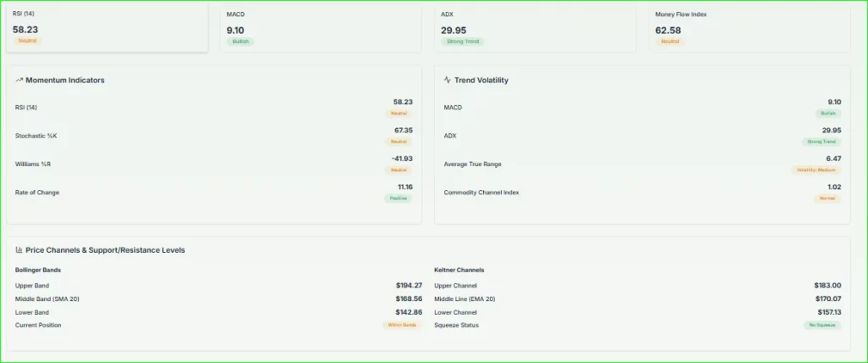Click the No Squeeze status badge
The width and height of the screenshot is (868, 363).
(822, 326)
